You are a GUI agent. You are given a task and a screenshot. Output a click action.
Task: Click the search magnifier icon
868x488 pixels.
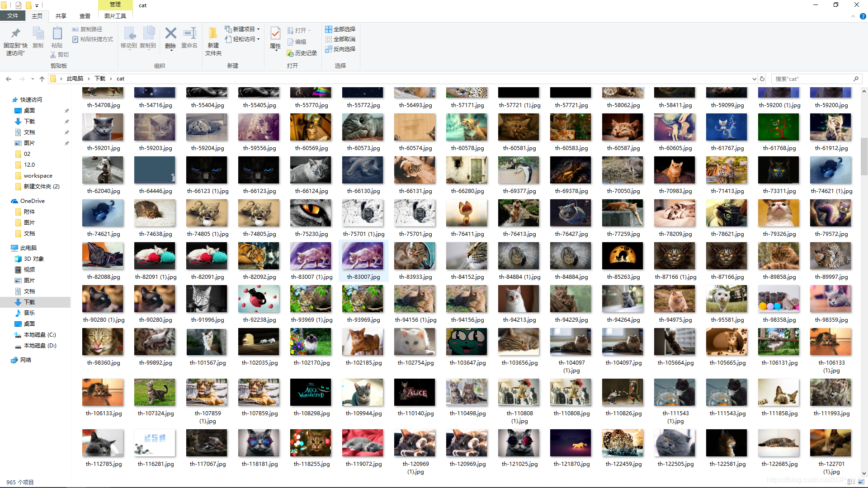(x=856, y=79)
